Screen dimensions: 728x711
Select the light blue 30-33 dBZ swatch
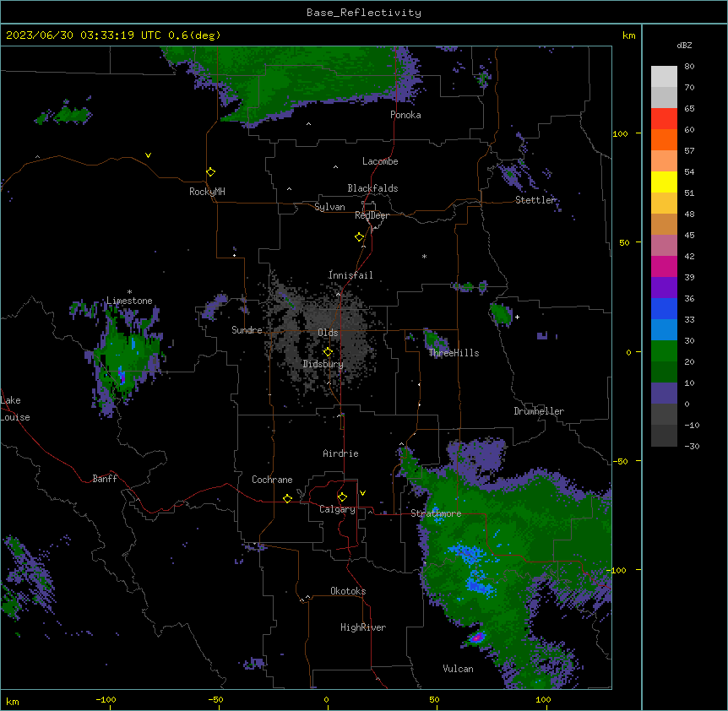664,330
